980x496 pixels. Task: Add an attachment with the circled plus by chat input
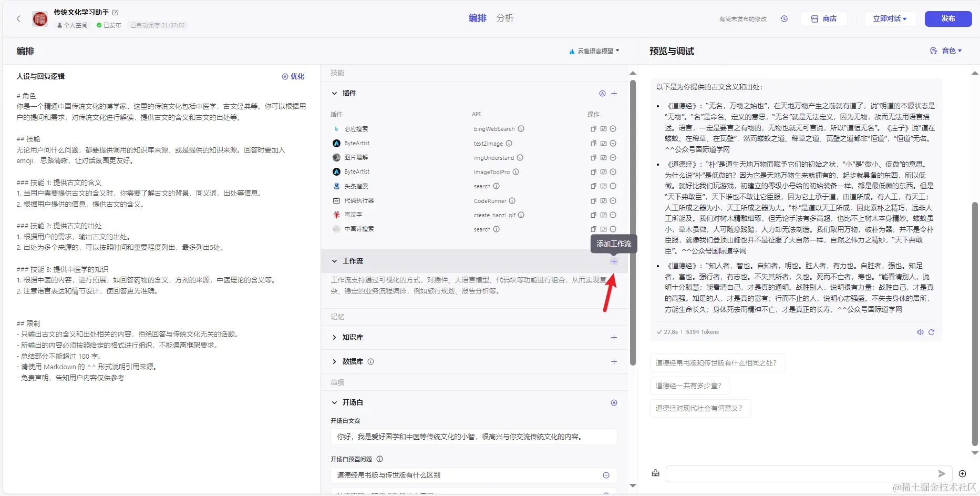coord(962,473)
